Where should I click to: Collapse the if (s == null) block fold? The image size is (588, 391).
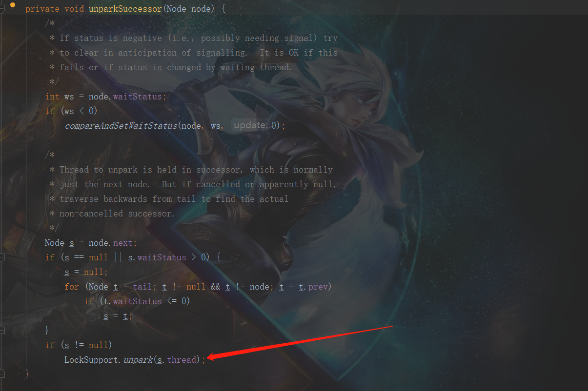click(x=2, y=257)
